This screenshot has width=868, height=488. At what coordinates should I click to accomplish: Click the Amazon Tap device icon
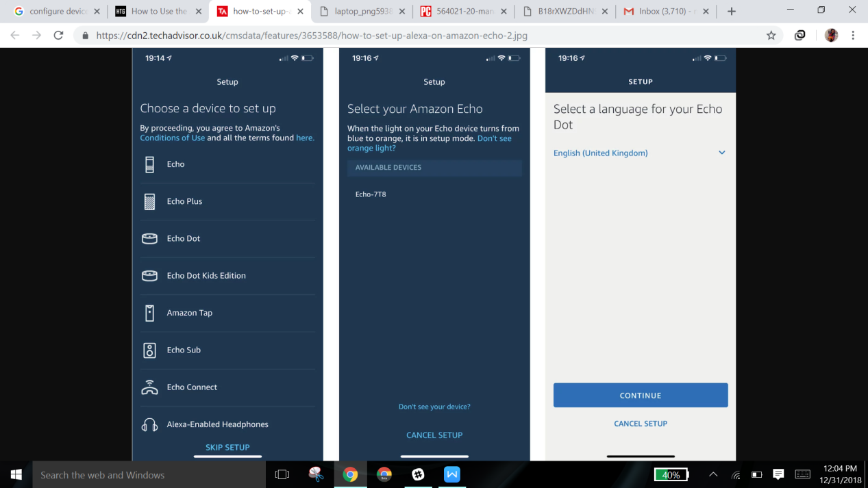coord(149,313)
